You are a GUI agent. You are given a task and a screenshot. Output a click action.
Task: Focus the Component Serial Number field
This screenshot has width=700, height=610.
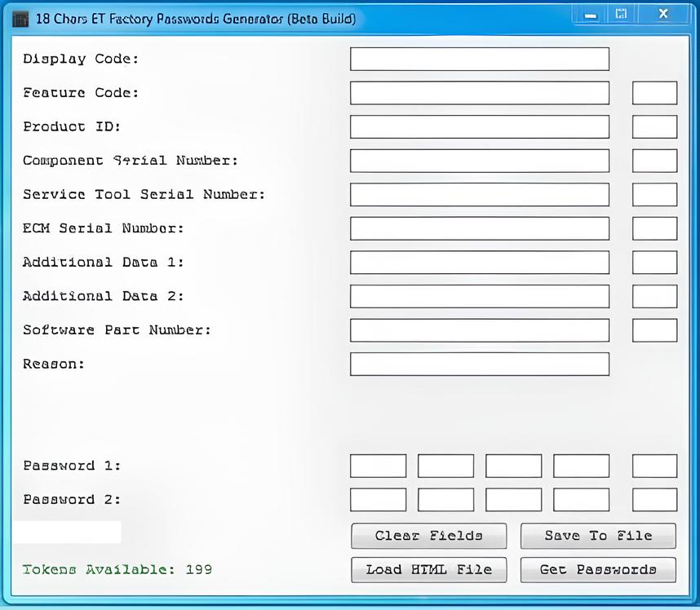(479, 161)
